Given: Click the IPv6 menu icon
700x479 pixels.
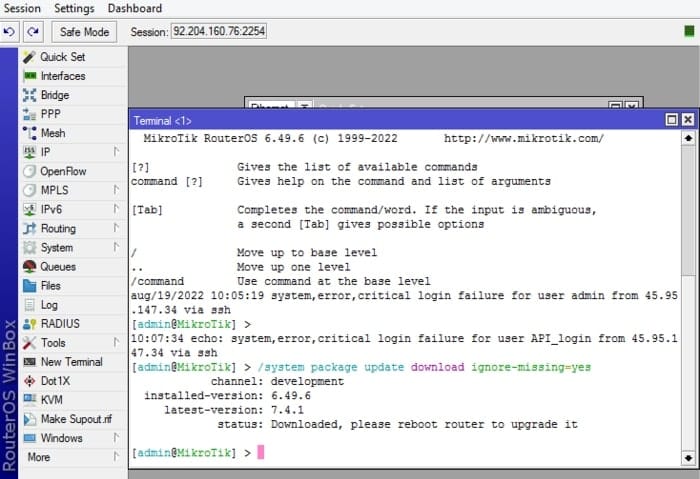Looking at the screenshot, I should [29, 209].
